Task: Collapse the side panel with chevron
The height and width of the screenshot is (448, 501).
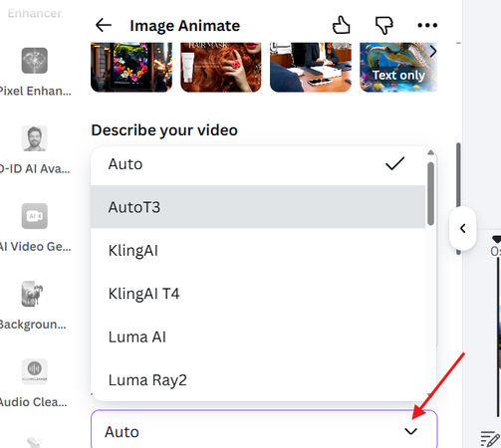Action: pos(463,228)
